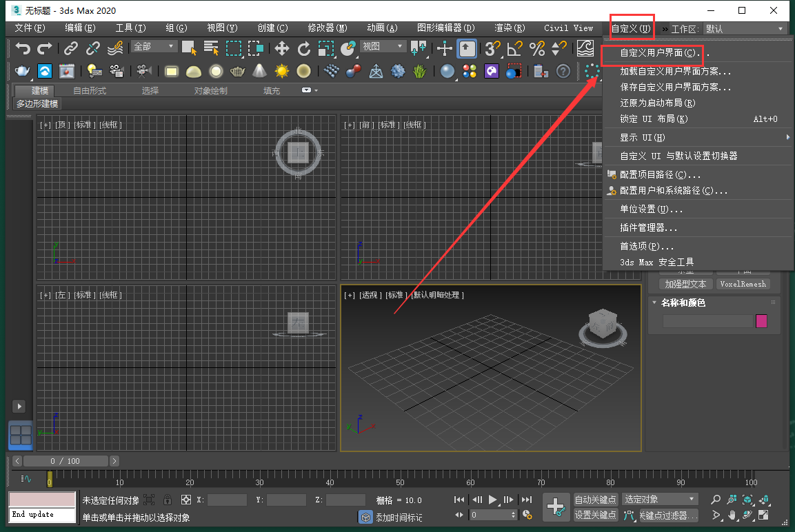The width and height of the screenshot is (795, 532).
Task: Click the teapot render setup icon
Action: point(22,72)
